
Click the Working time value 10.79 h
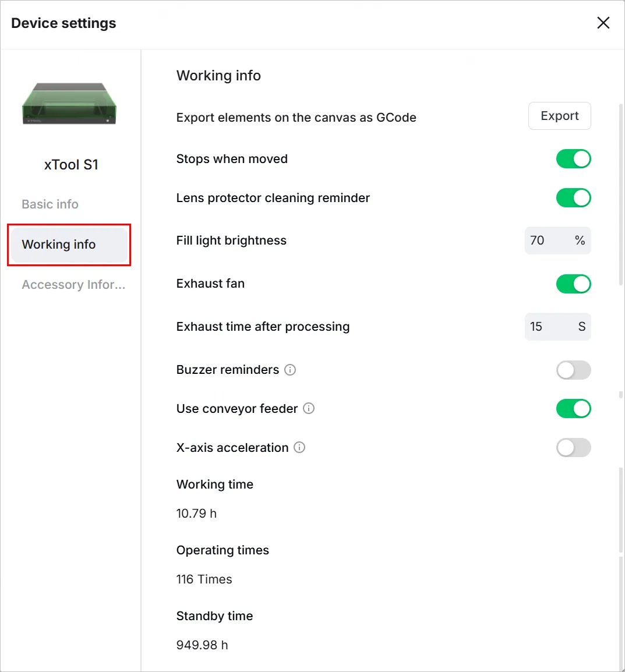coord(196,514)
